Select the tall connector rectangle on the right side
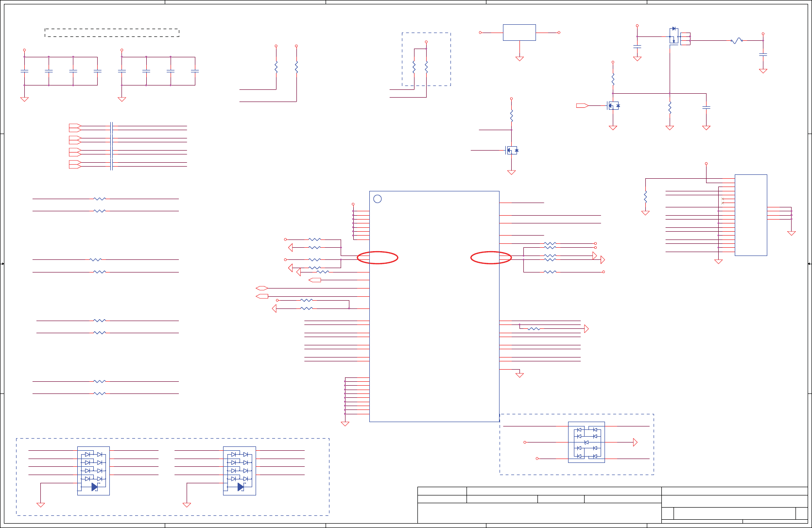The height and width of the screenshot is (528, 812). 751,215
